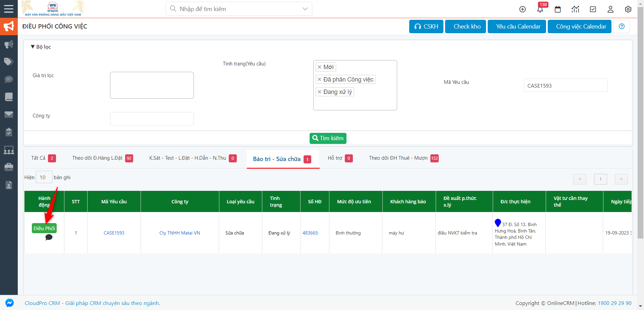This screenshot has height=310, width=644.
Task: Open the Messenger chat icon in footer
Action: coord(10,303)
